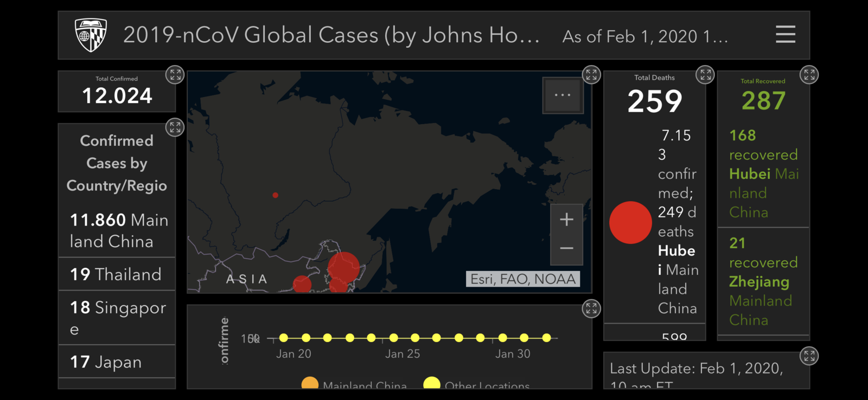
Task: Select 168 recovered Hubei entry
Action: [763, 173]
